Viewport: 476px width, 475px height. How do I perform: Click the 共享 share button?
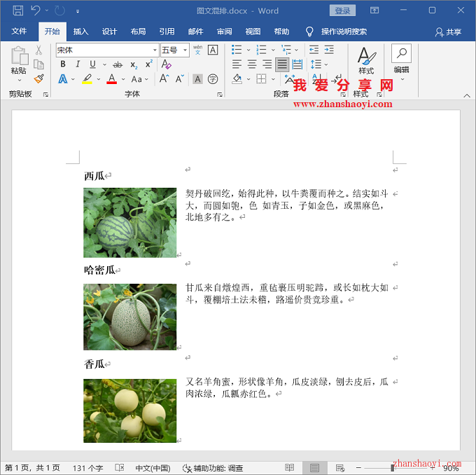click(448, 32)
